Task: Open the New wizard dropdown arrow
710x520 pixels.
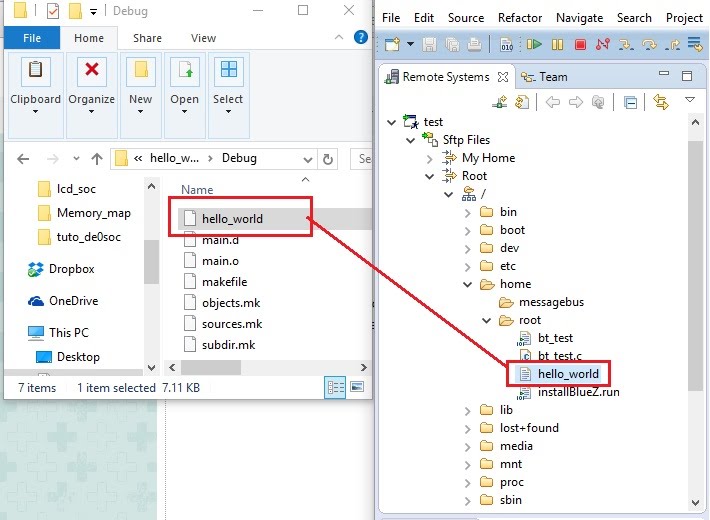Action: coord(410,44)
